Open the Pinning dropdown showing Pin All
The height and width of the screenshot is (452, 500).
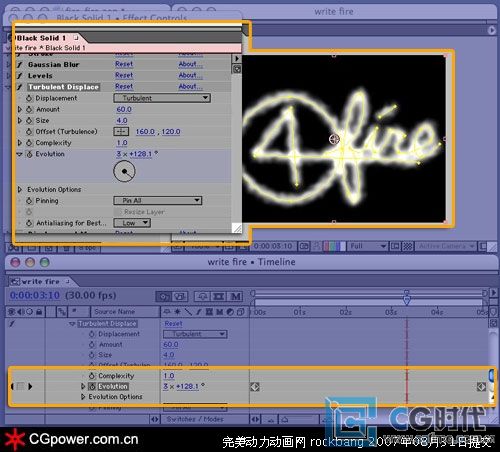click(x=158, y=200)
